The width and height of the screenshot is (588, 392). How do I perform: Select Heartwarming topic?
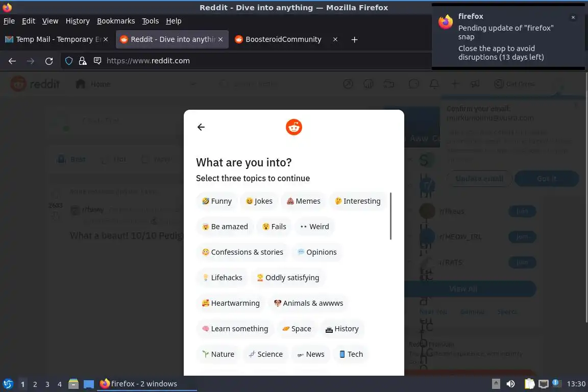point(231,303)
